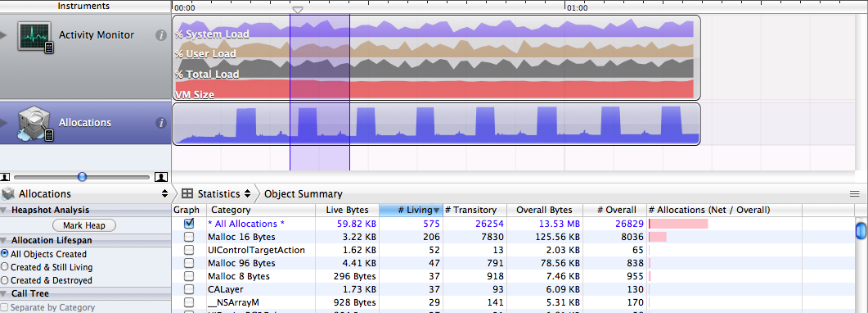Check the graph box for UIControlTargetAction

[x=189, y=250]
